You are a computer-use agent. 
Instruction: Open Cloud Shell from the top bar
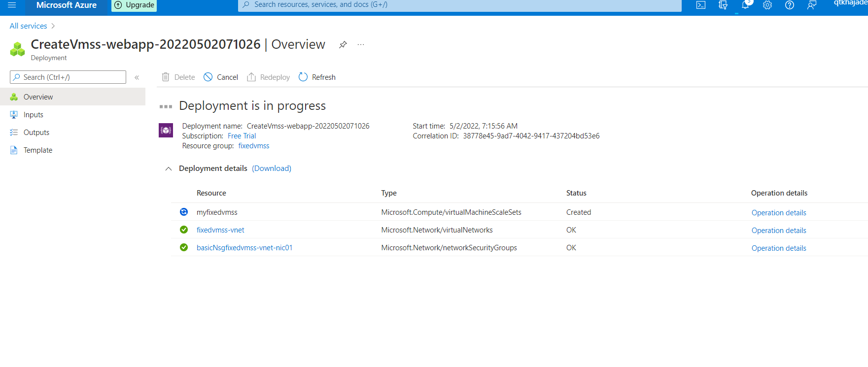coord(701,5)
